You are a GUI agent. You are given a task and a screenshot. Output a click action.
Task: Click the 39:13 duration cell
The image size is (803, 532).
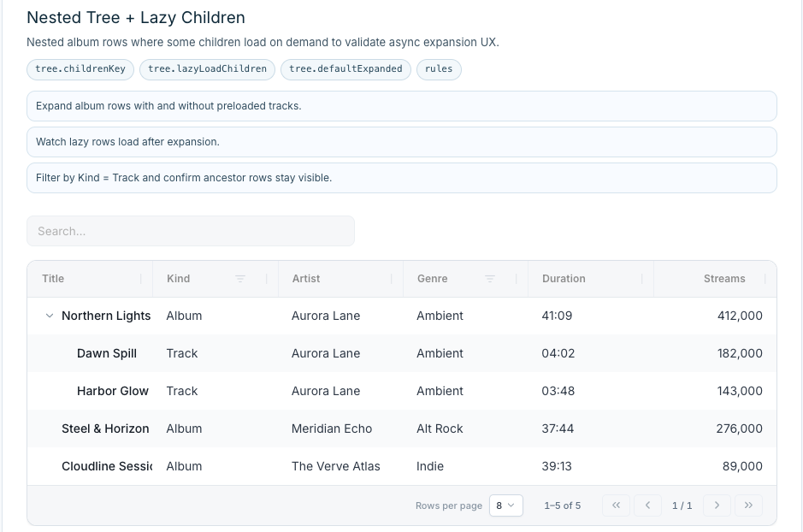[x=557, y=466]
